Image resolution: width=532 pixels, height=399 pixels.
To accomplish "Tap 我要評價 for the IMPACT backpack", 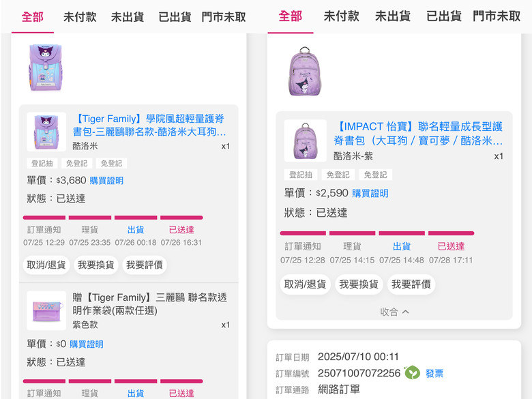I will coord(411,284).
